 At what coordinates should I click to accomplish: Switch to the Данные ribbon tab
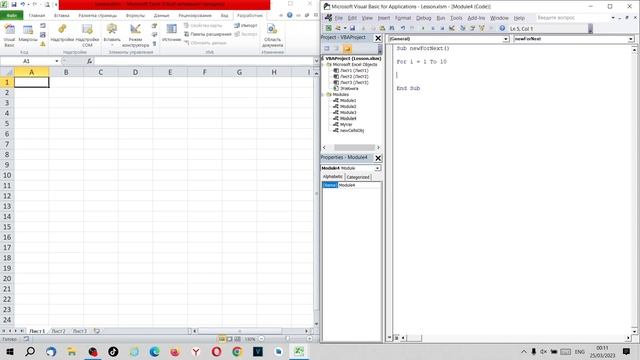(x=162, y=16)
